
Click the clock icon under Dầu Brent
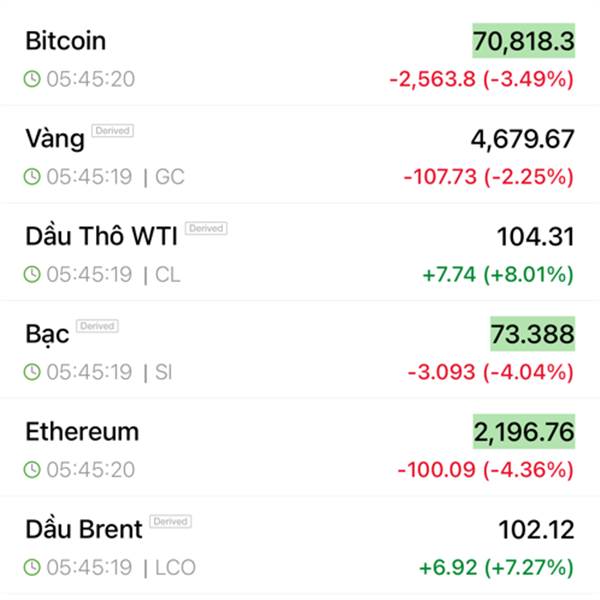[33, 567]
